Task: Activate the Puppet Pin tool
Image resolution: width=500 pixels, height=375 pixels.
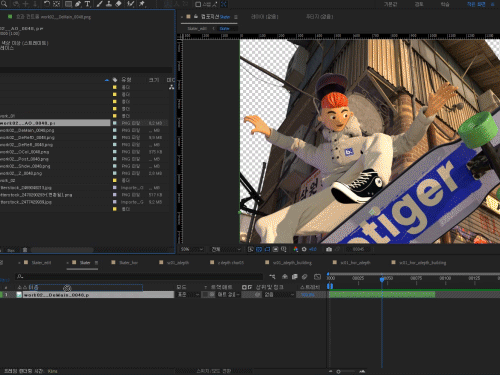Action: [142, 4]
